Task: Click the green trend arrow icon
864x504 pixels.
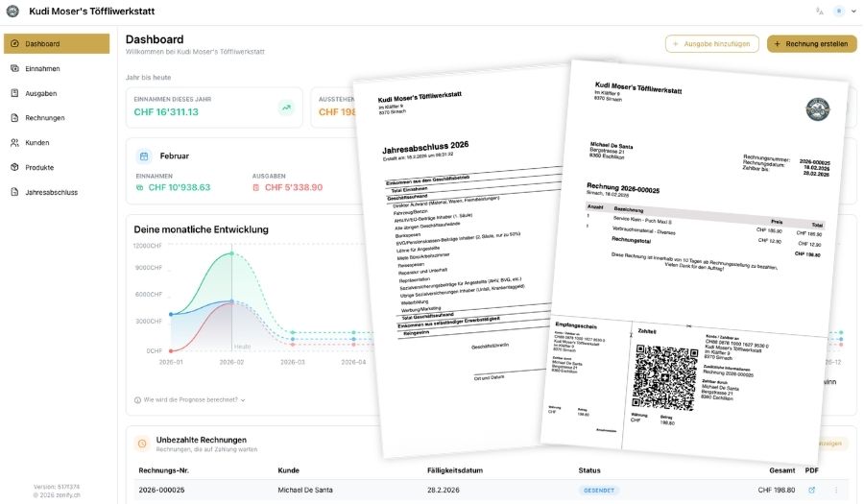Action: click(x=286, y=108)
